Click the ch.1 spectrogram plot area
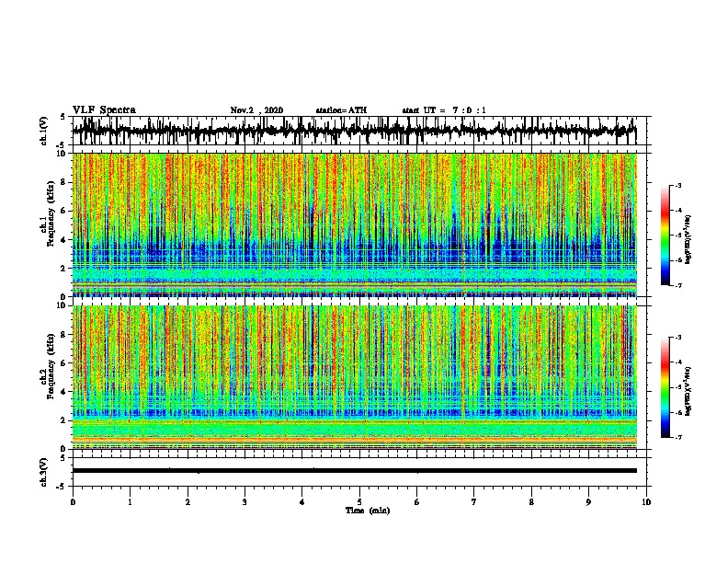Viewport: 728px width, 563px height. tap(355, 224)
